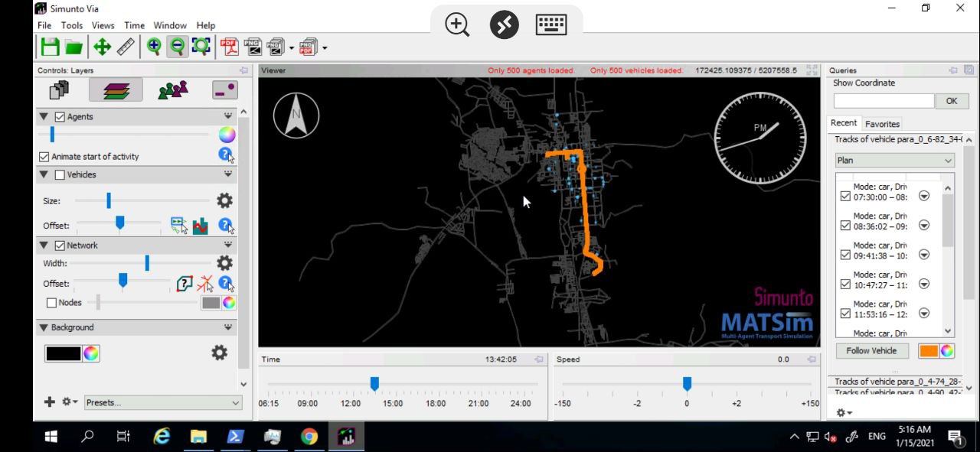
Task: Switch to the Layers stack controls tab
Action: [x=116, y=90]
